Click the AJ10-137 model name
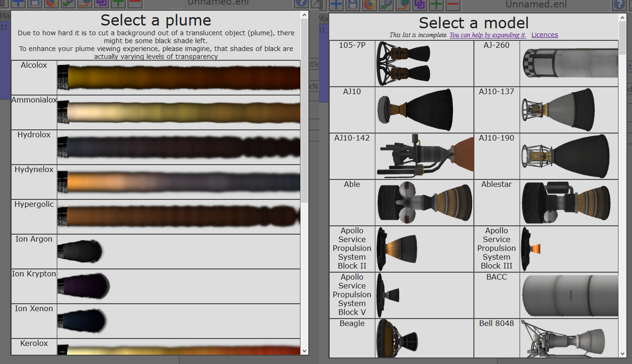The image size is (632, 364). [497, 92]
